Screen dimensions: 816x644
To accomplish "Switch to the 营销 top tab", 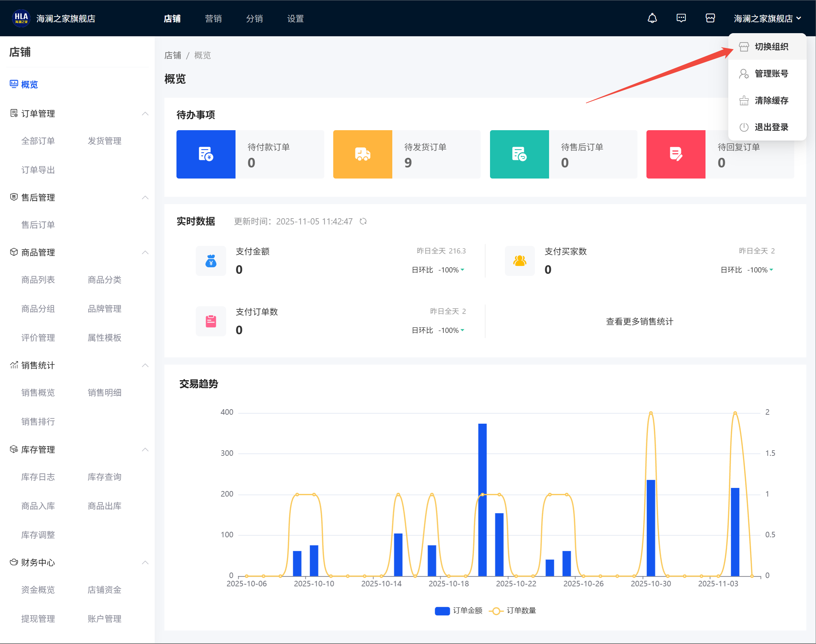I will [213, 19].
